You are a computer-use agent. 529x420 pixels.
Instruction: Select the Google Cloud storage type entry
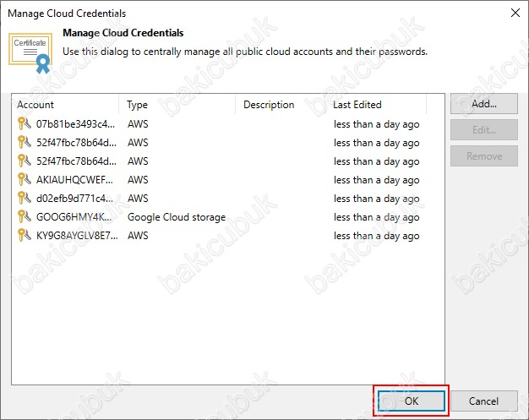pos(177,217)
